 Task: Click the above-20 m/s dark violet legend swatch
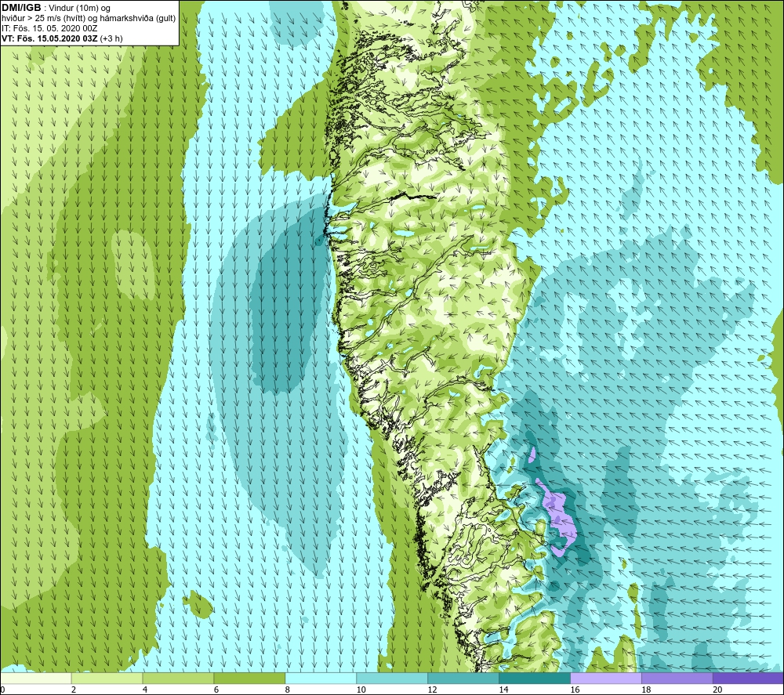tap(748, 679)
